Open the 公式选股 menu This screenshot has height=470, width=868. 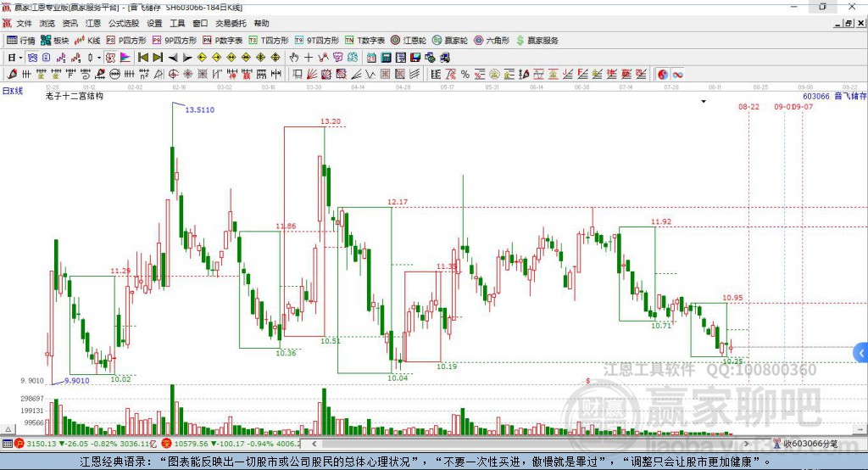point(124,23)
